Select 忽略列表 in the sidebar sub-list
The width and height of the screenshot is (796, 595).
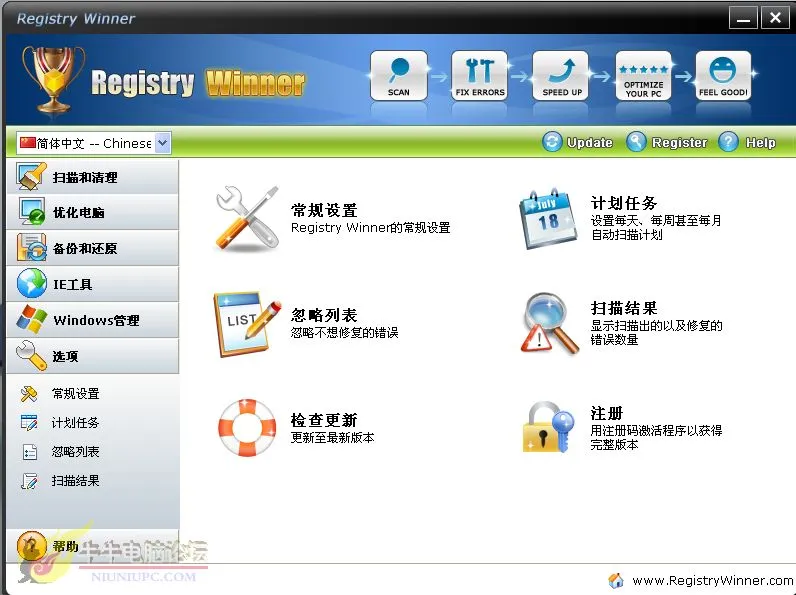tap(76, 452)
